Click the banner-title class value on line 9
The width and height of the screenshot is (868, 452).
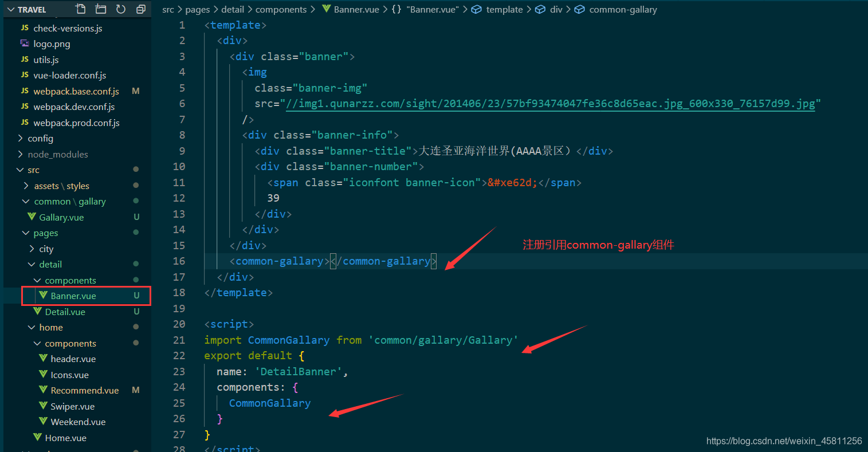pos(368,151)
